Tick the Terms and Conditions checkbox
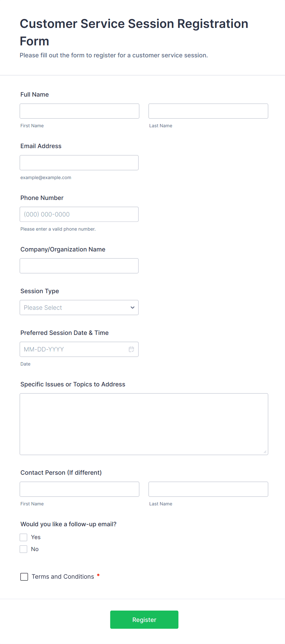Screen dimensions: 285x644 point(24,577)
